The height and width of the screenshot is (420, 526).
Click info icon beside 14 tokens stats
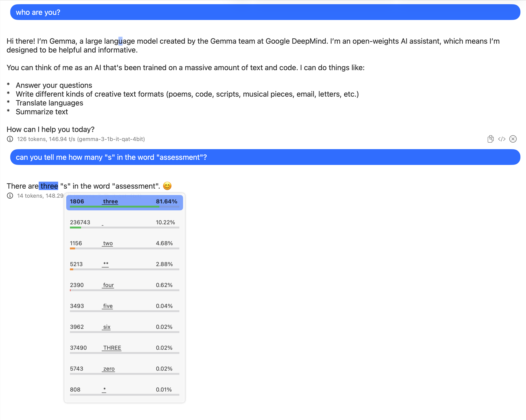(x=10, y=196)
